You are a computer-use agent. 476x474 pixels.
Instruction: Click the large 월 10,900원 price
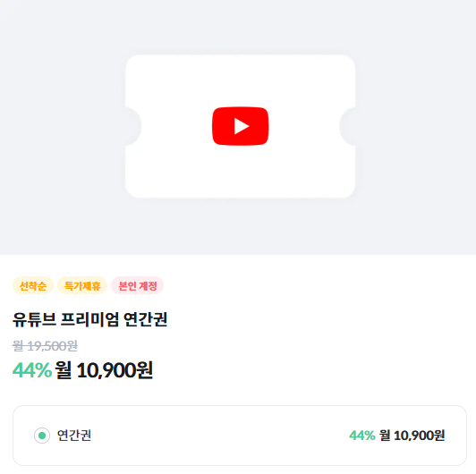(x=104, y=370)
